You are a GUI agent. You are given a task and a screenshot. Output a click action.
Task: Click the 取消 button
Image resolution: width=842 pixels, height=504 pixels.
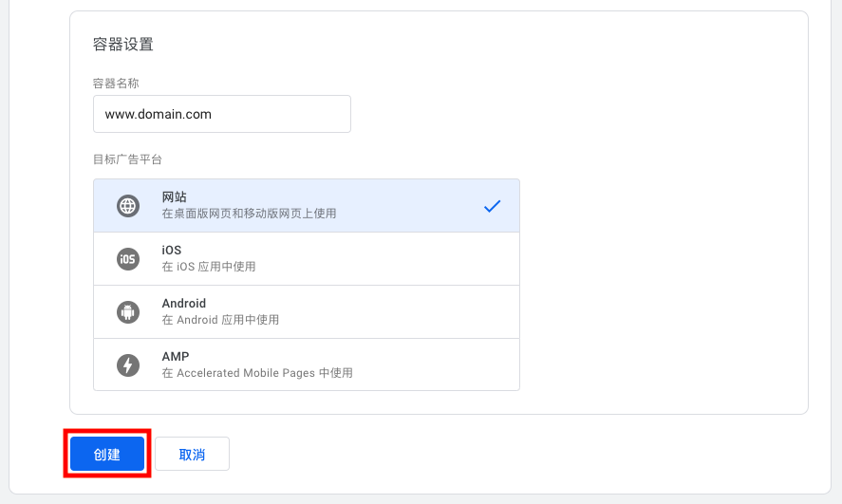[193, 454]
